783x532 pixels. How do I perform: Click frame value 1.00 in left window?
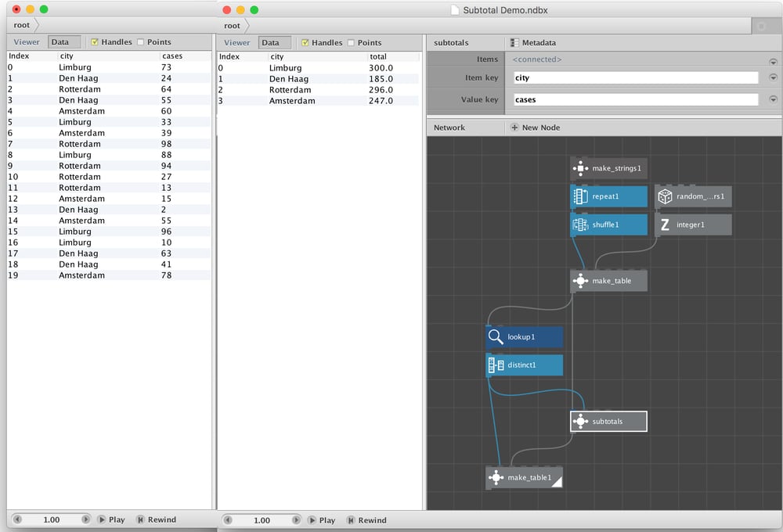coord(52,519)
